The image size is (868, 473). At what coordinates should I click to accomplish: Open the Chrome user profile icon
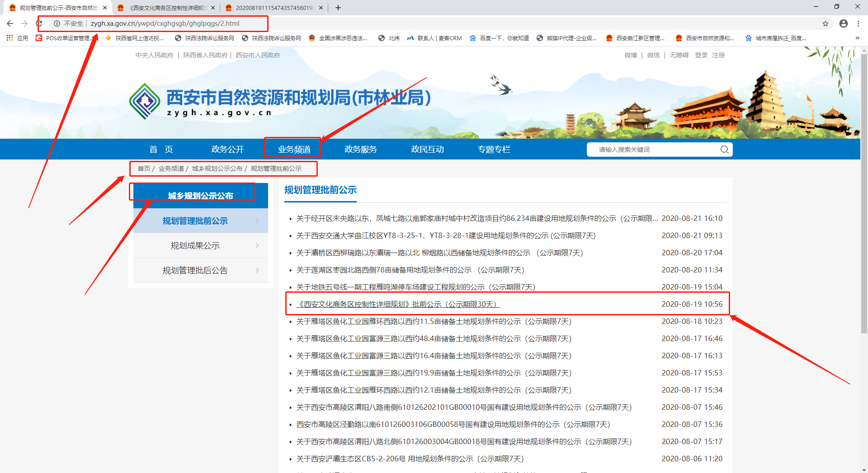(x=844, y=23)
